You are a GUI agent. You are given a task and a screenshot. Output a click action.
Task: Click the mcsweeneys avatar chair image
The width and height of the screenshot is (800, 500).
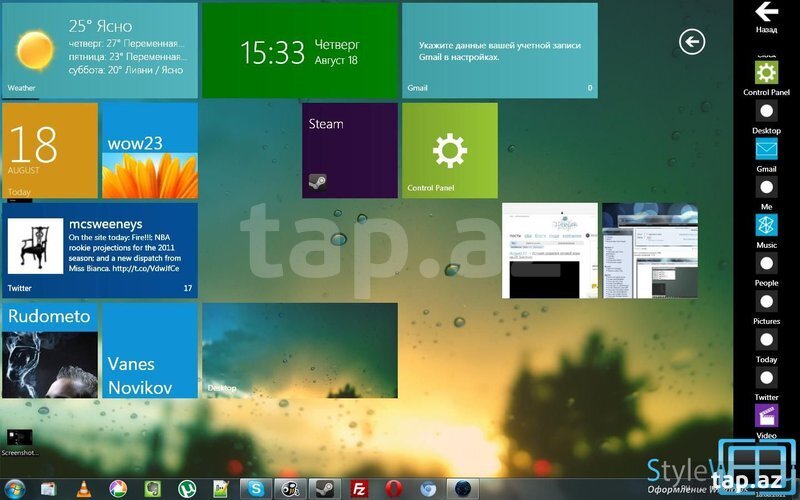(35, 246)
